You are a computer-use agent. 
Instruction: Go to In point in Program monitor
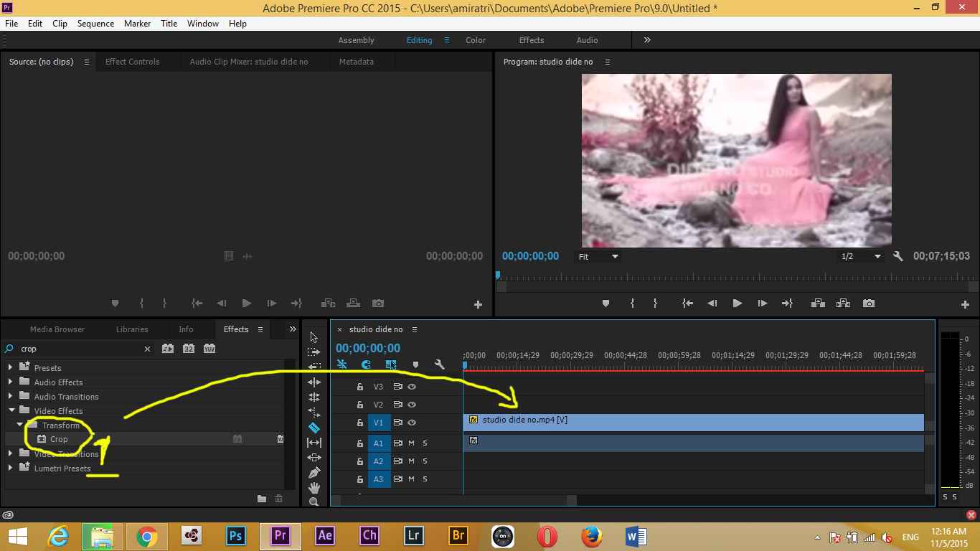pos(687,303)
